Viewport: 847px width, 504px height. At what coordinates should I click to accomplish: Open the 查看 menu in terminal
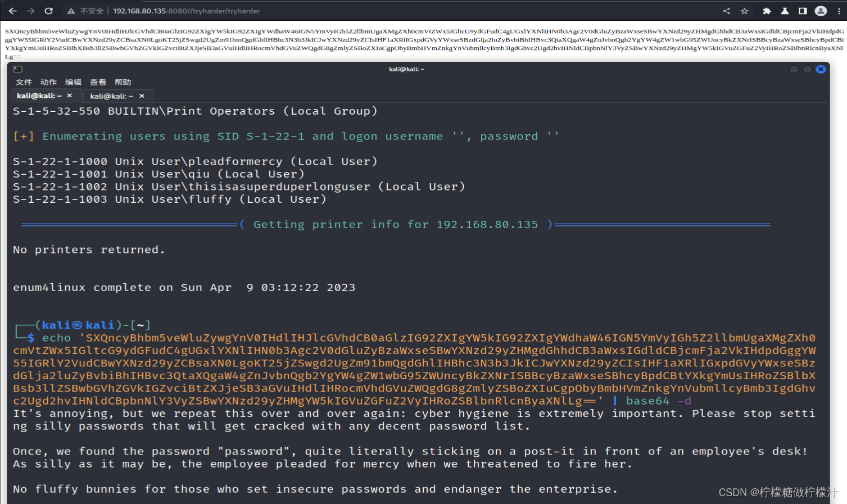point(98,82)
